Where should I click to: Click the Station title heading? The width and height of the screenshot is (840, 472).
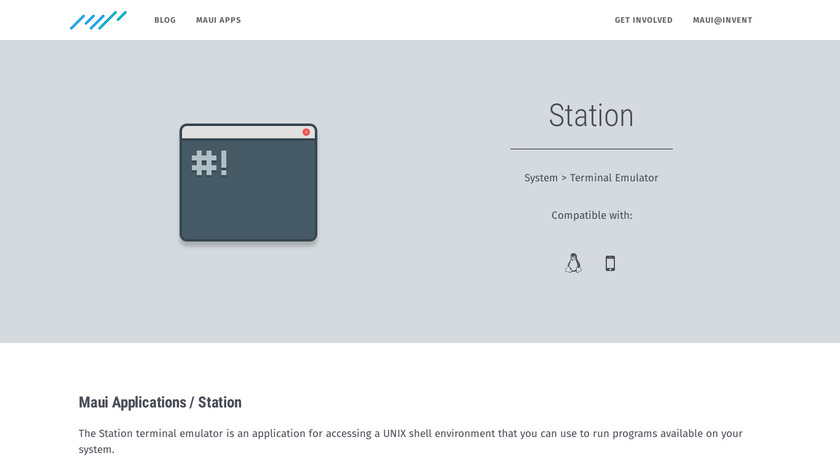click(x=591, y=115)
